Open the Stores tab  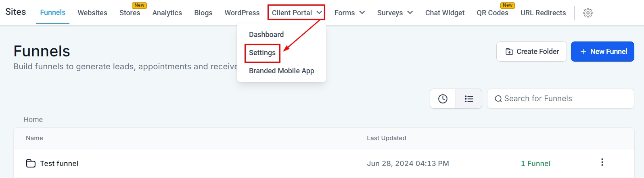tap(130, 13)
